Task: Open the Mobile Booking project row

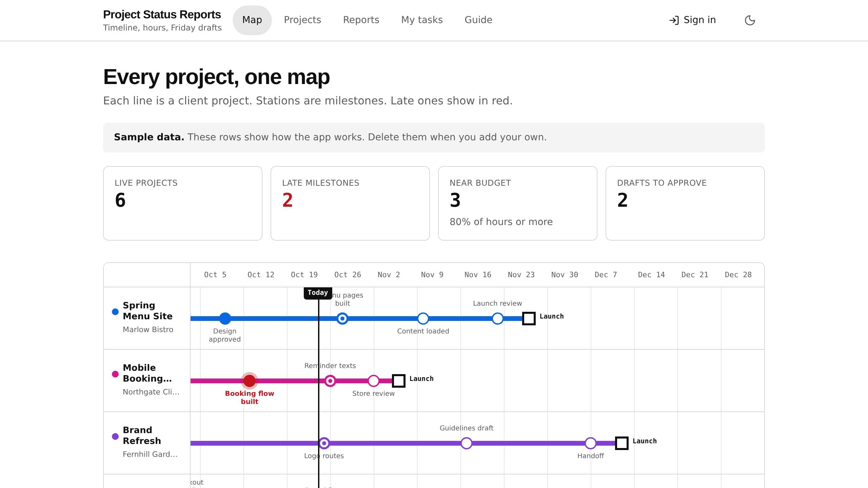Action: 147,381
